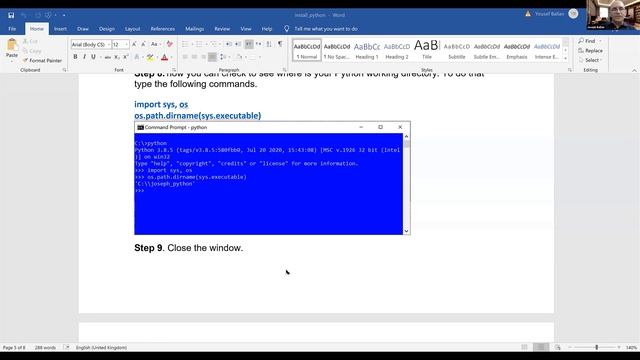The width and height of the screenshot is (640, 360).
Task: Adjust the zoom slider in the status bar
Action: tap(597, 347)
